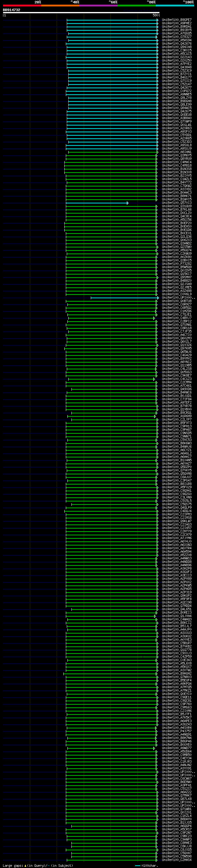
Task: Select hit UniRef100_A4CTI0
Action: (176, 335)
